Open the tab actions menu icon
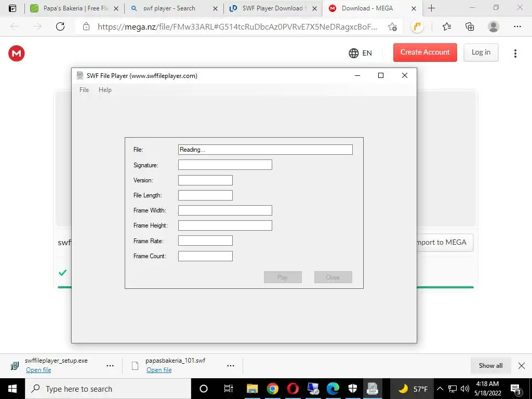 [12, 8]
